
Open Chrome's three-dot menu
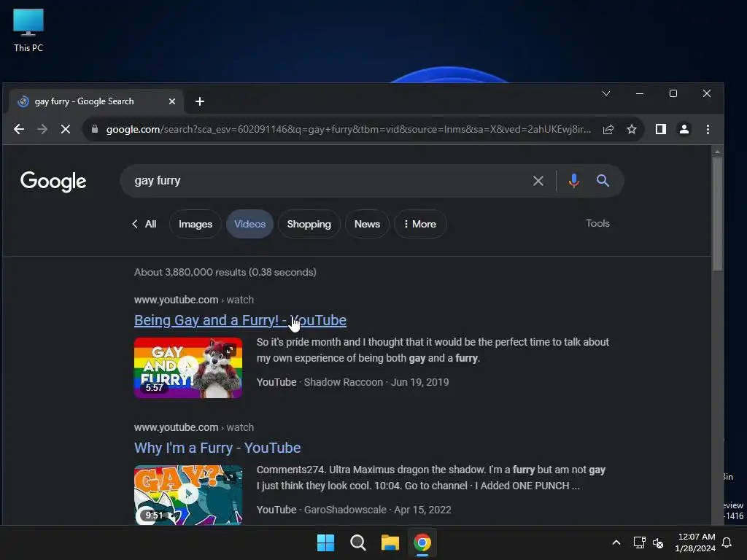tap(708, 129)
